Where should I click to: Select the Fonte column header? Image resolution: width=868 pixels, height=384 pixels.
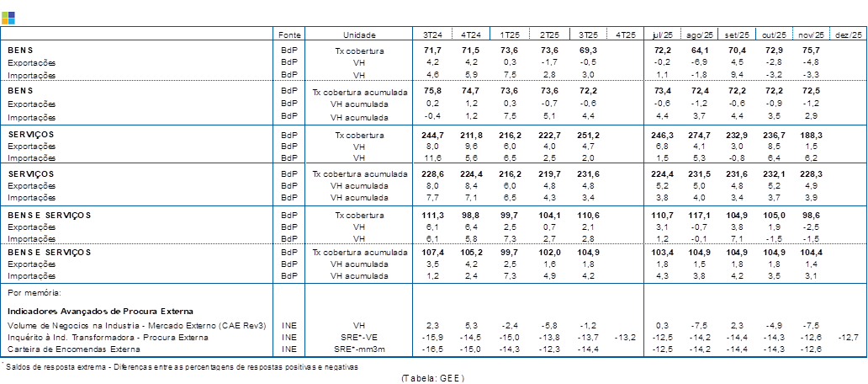pyautogui.click(x=289, y=35)
